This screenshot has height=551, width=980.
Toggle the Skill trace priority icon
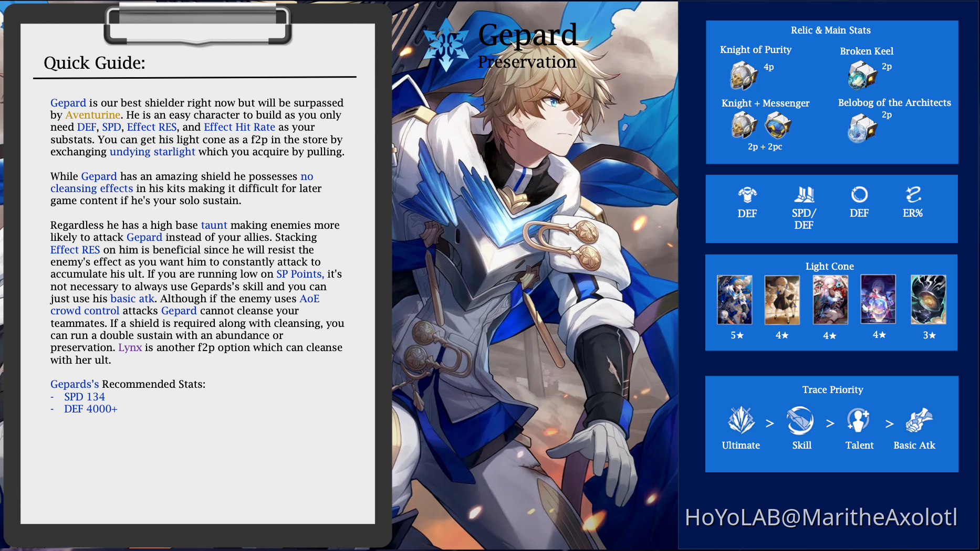tap(800, 420)
